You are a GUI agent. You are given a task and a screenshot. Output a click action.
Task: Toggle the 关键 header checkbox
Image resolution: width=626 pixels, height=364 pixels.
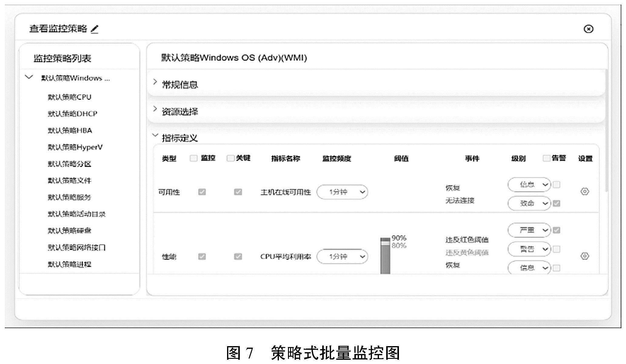pyautogui.click(x=231, y=158)
